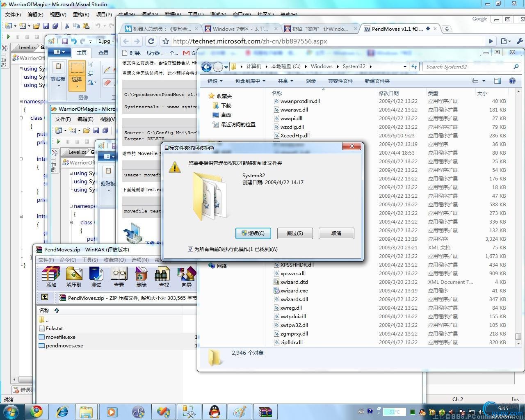Open the 共享 (Share) dropdown
This screenshot has width=525, height=420.
(x=285, y=81)
